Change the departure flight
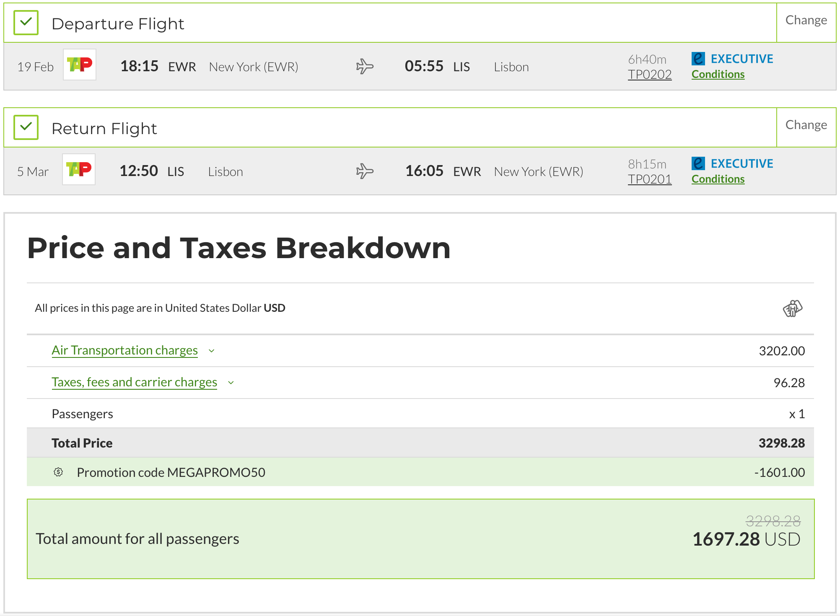 pos(806,20)
